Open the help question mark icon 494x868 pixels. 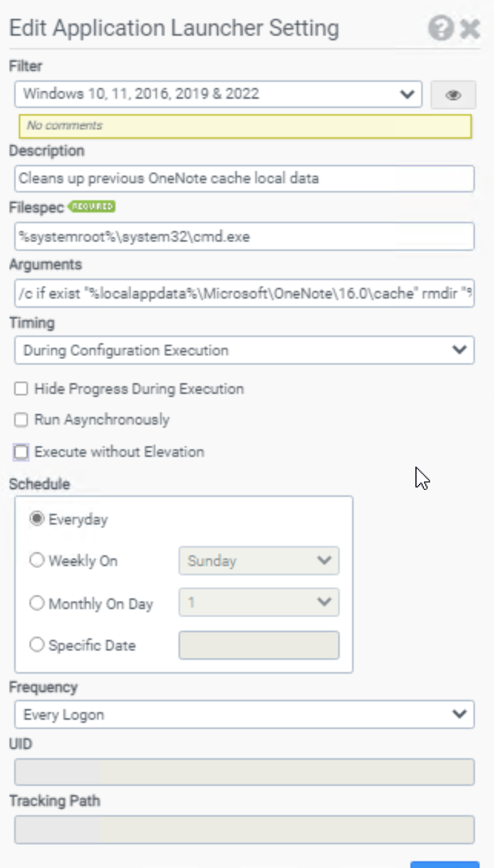coord(441,28)
